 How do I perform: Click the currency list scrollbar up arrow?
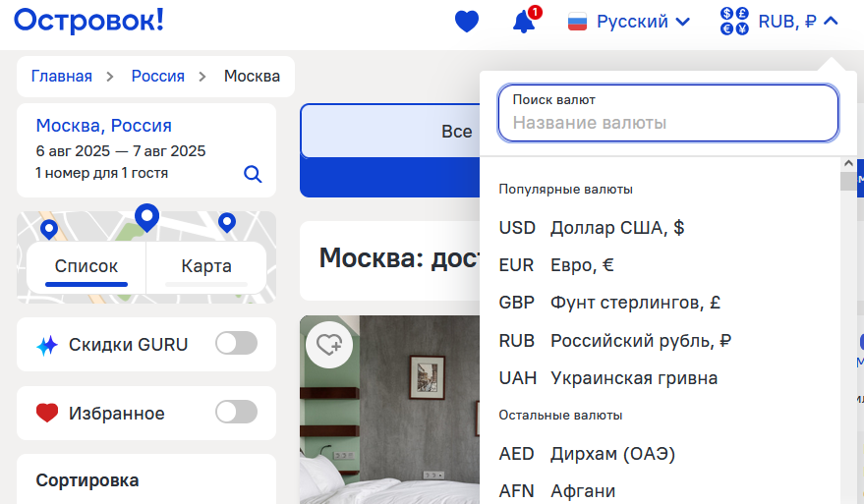click(x=848, y=164)
